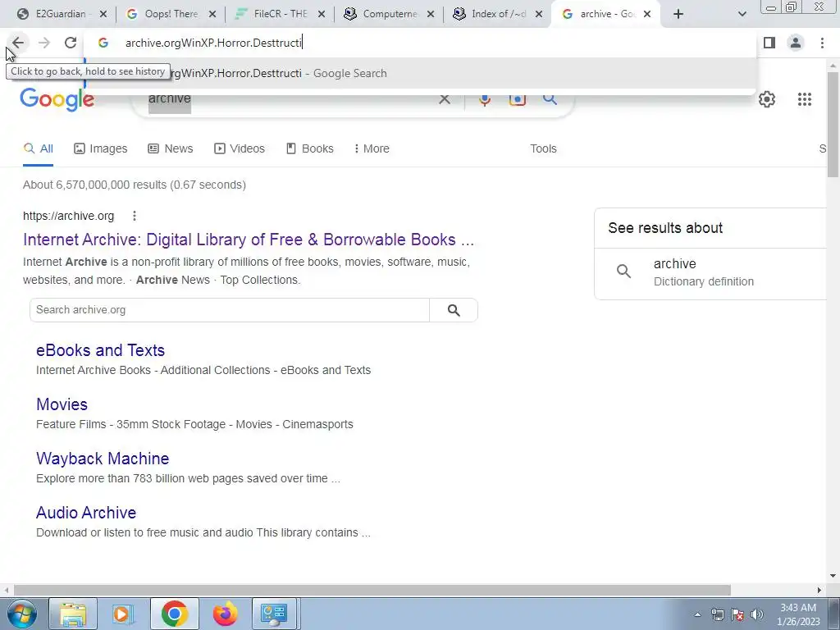Open Firefox from the taskbar
840x630 pixels.
225,614
